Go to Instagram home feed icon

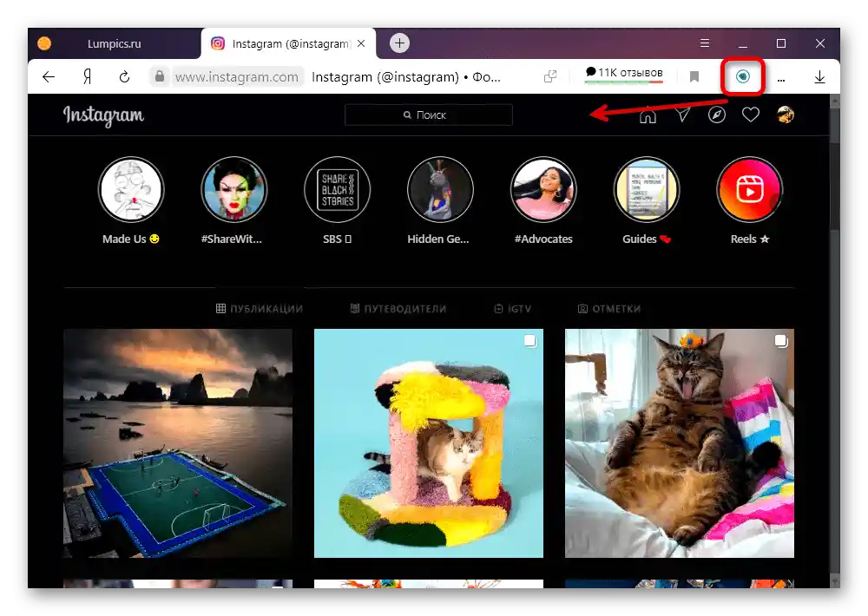[x=648, y=115]
